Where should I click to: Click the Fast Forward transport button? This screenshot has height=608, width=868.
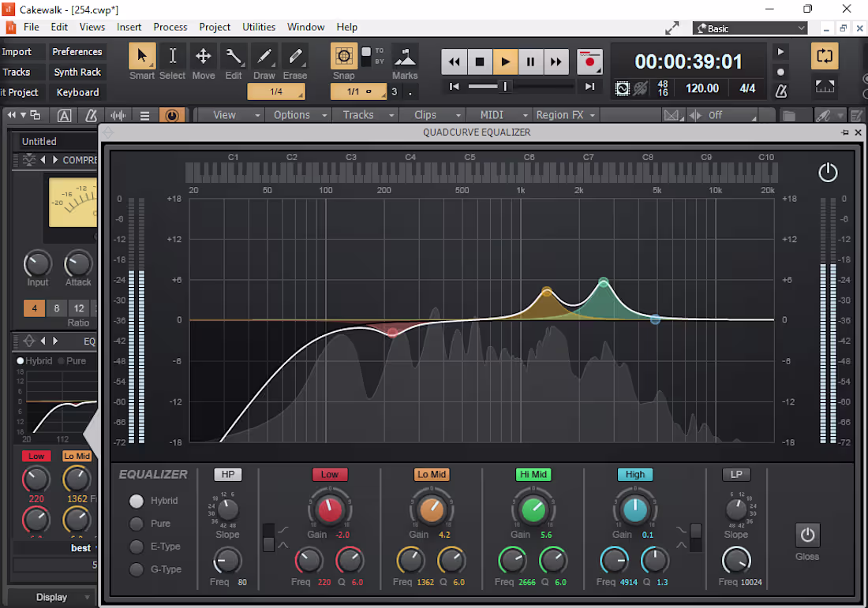pos(556,62)
